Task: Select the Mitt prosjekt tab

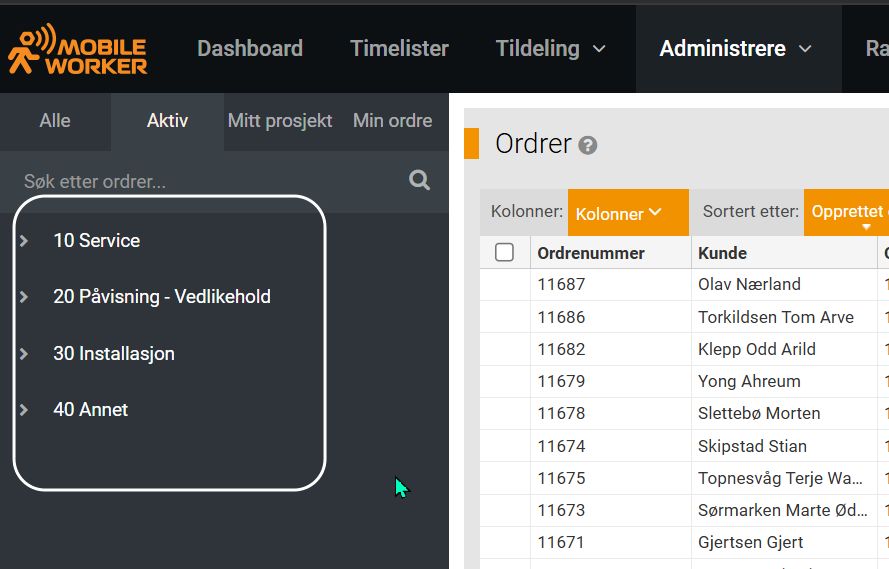Action: 280,121
